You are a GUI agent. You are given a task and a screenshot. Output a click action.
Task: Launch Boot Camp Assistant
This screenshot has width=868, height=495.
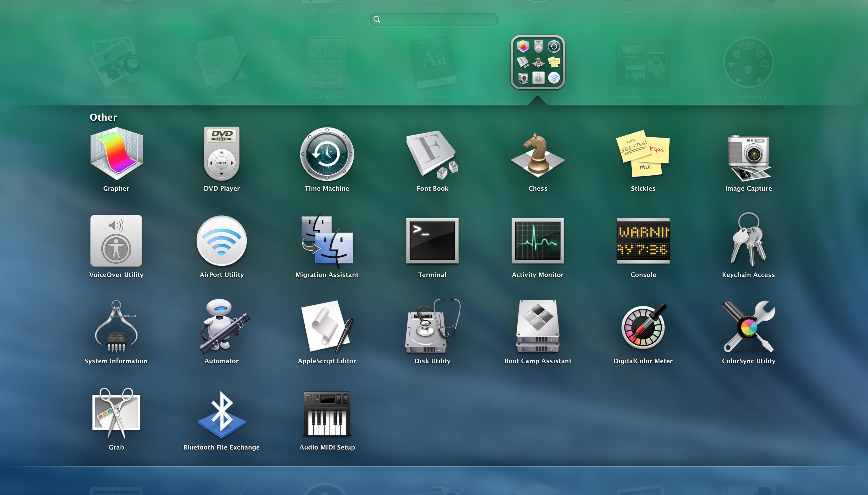tap(538, 327)
